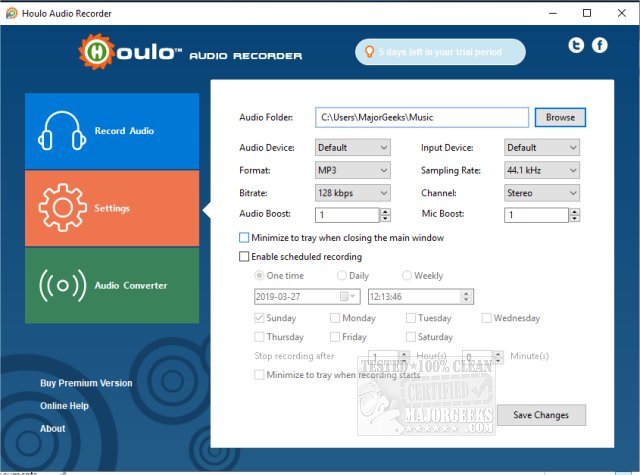Open the Bitrate dropdown showing 128 kbps
Image resolution: width=640 pixels, height=475 pixels.
pos(353,193)
